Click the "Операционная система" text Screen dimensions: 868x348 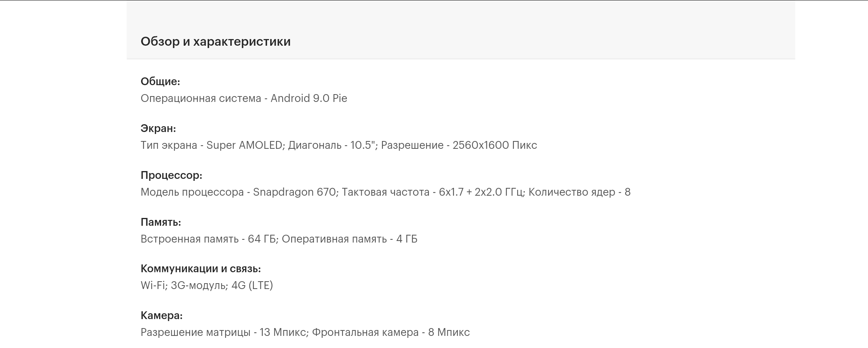(x=201, y=98)
